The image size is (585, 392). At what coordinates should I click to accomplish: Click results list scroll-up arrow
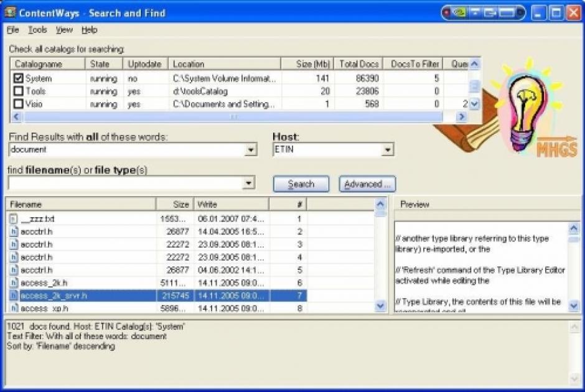pyautogui.click(x=380, y=204)
